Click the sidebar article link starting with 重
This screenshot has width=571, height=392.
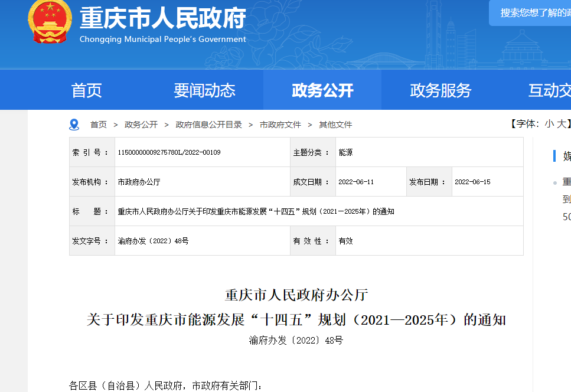point(566,182)
